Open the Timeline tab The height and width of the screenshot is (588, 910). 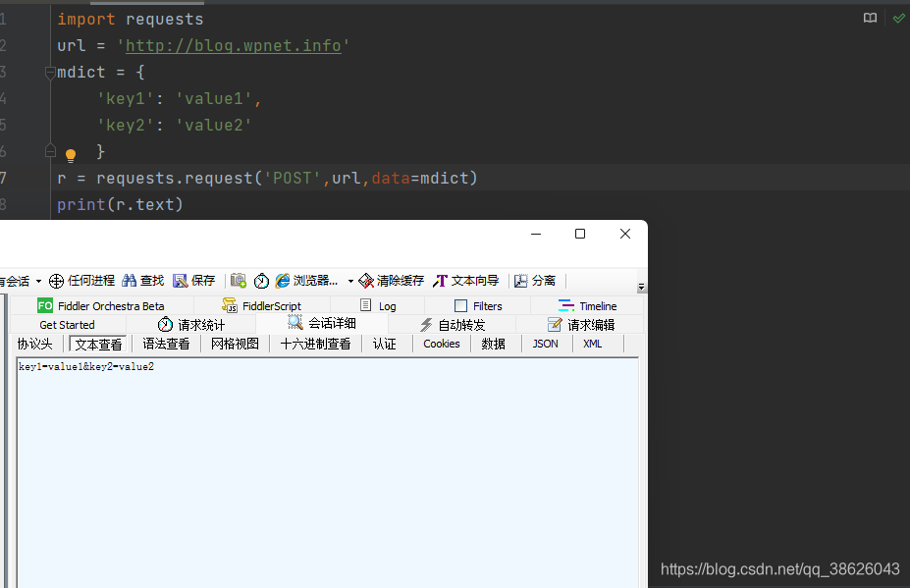587,306
